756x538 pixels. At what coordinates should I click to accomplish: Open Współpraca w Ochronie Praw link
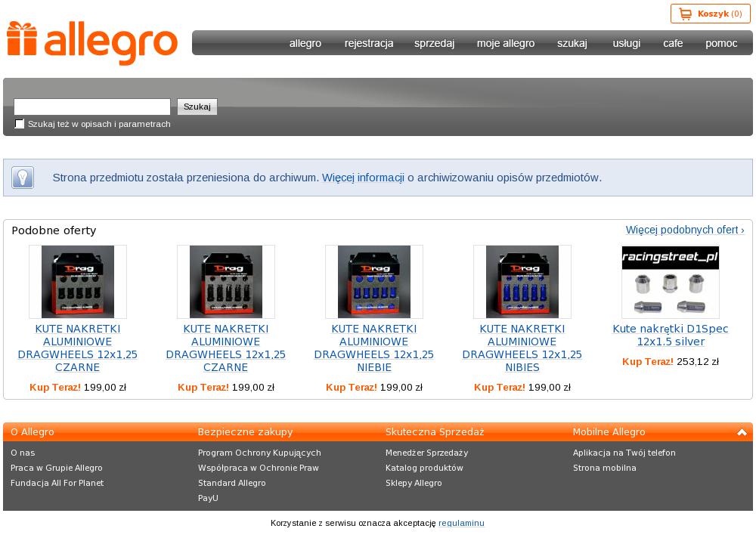tap(259, 468)
